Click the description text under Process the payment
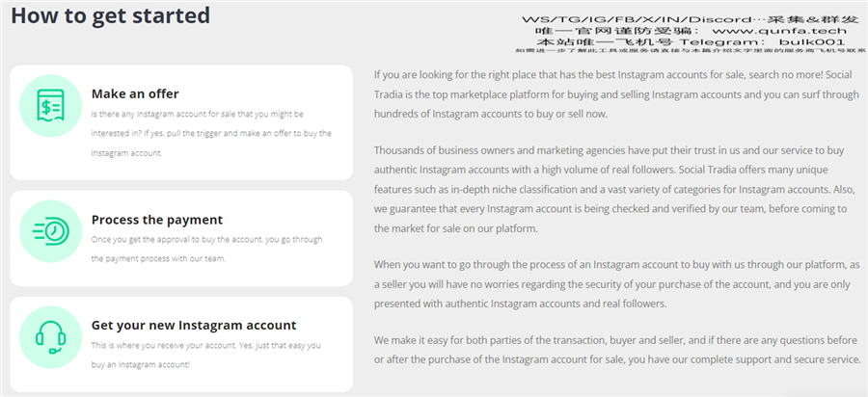The height and width of the screenshot is (397, 868). pos(206,249)
